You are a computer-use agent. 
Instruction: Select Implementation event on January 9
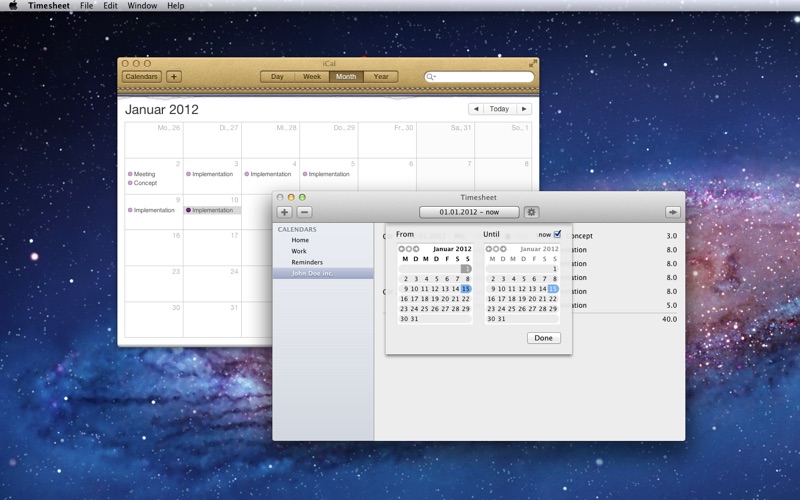tap(151, 210)
